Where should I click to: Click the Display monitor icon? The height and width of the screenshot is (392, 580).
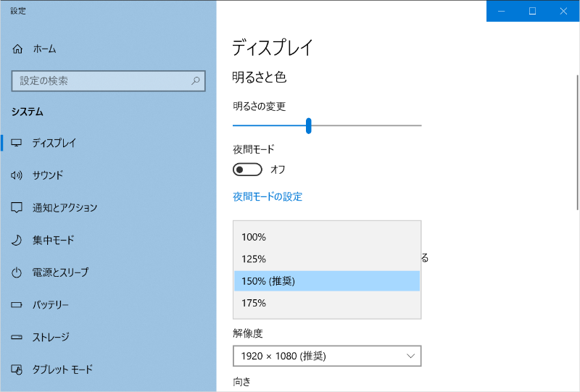pyautogui.click(x=17, y=143)
